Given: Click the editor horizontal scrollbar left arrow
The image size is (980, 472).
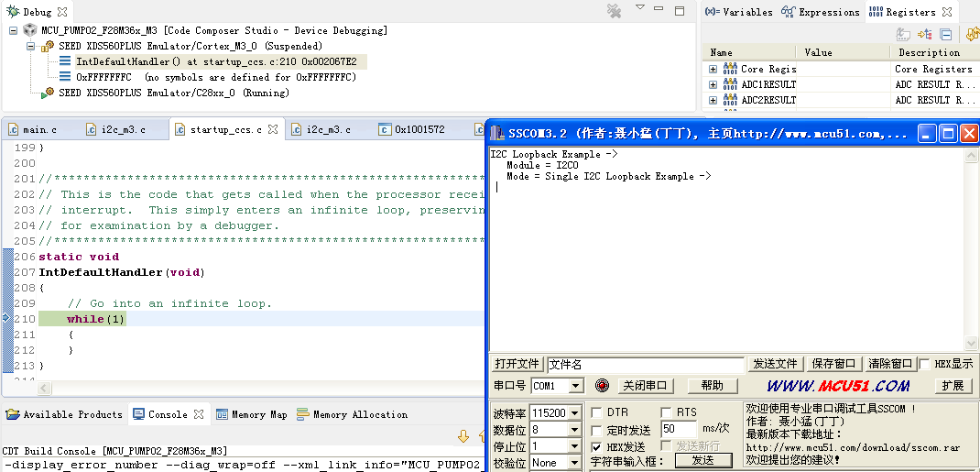Looking at the screenshot, I should pos(44,389).
